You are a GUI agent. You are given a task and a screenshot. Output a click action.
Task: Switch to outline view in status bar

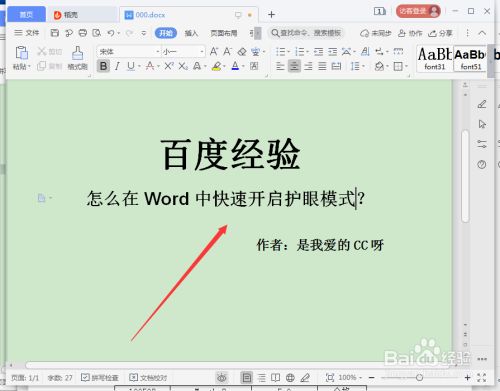coord(262,377)
